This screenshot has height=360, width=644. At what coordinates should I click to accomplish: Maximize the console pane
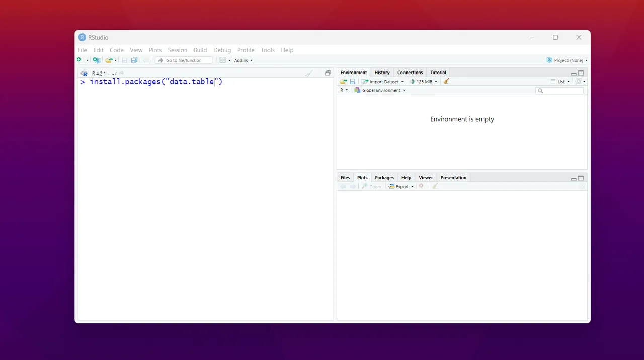328,73
